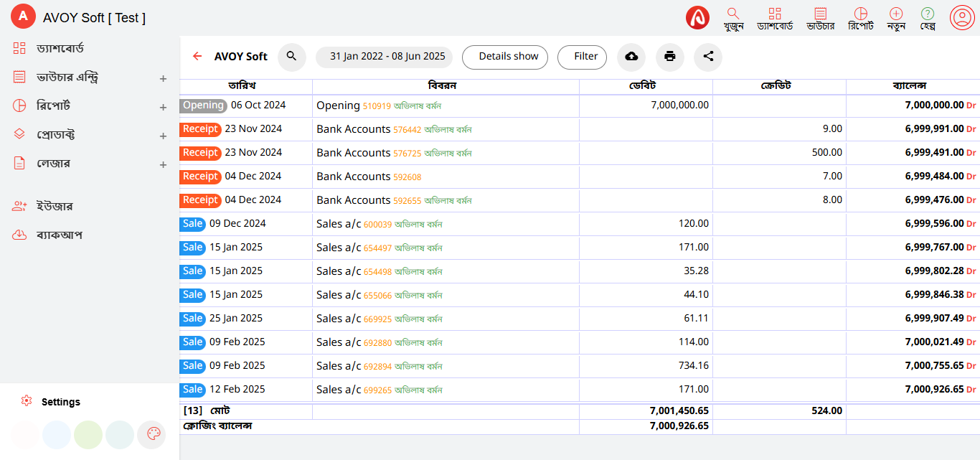This screenshot has width=980, height=460.
Task: Open voucher number 510919
Action: (377, 106)
